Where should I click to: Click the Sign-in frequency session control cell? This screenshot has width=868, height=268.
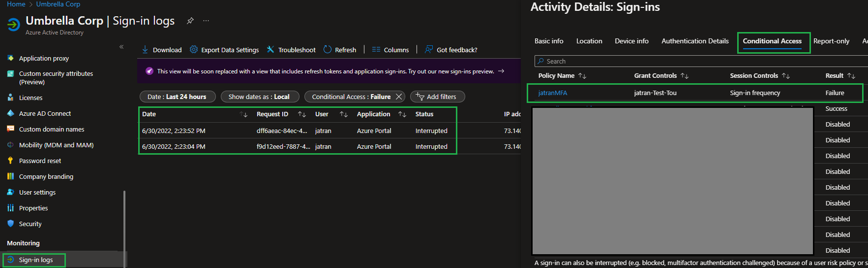click(755, 93)
